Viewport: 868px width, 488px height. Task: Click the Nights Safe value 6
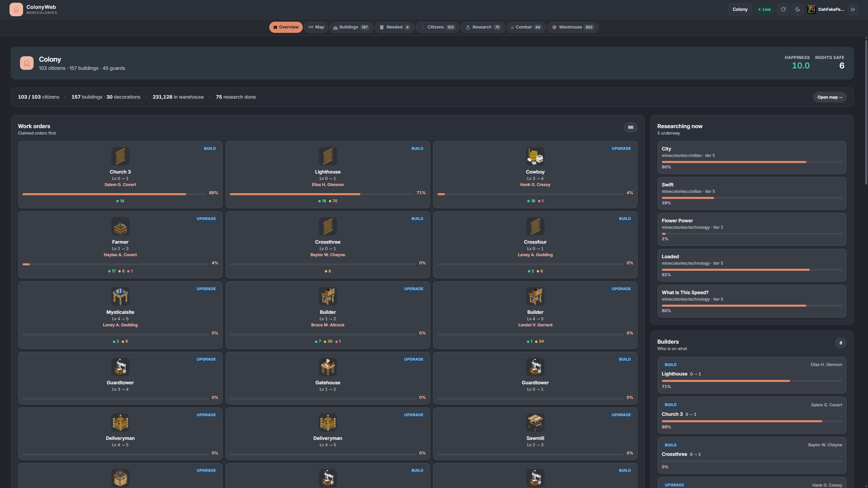(842, 66)
